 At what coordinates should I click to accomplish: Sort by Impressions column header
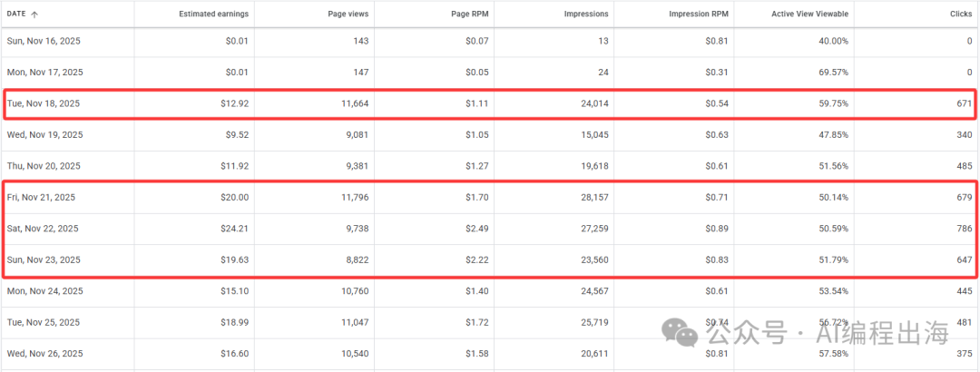pyautogui.click(x=586, y=14)
